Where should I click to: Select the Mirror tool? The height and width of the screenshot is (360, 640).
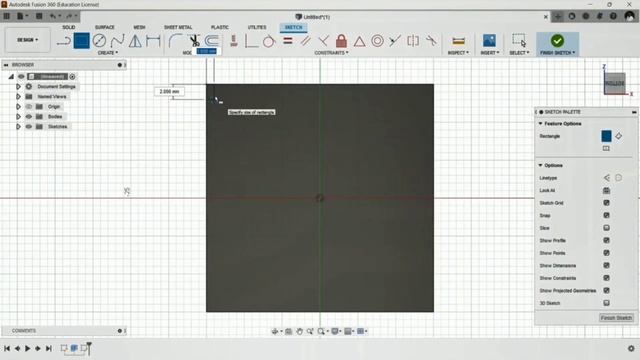click(x=135, y=41)
